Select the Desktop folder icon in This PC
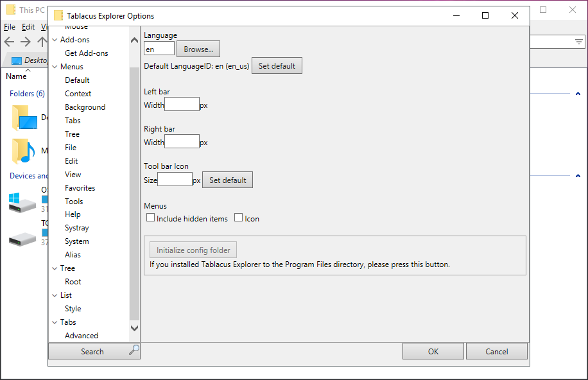 [25, 118]
